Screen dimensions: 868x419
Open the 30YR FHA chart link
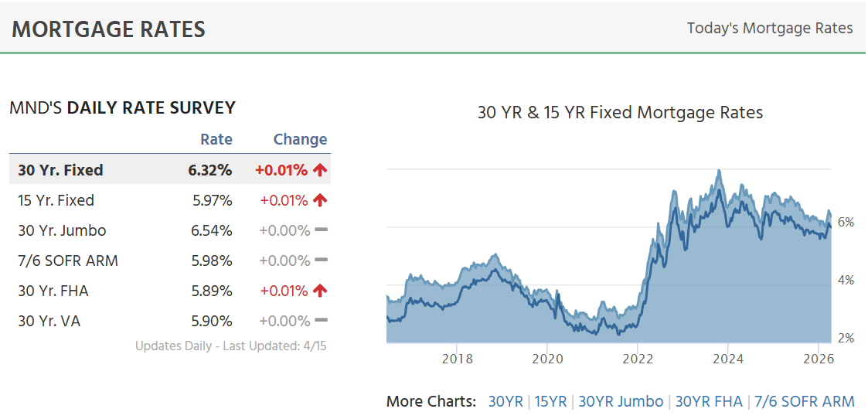click(709, 401)
